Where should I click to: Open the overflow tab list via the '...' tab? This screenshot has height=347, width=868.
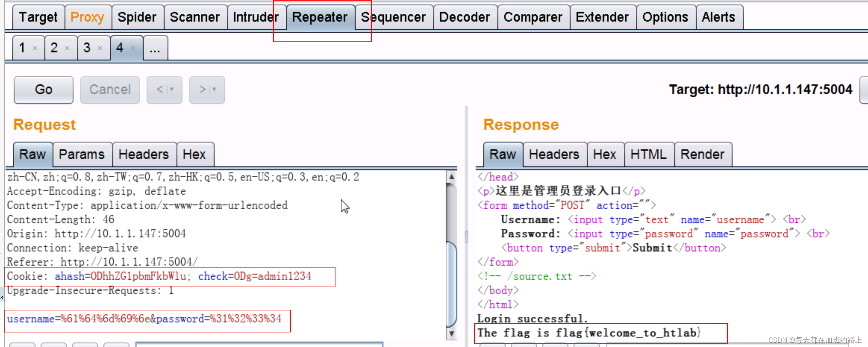tap(154, 48)
